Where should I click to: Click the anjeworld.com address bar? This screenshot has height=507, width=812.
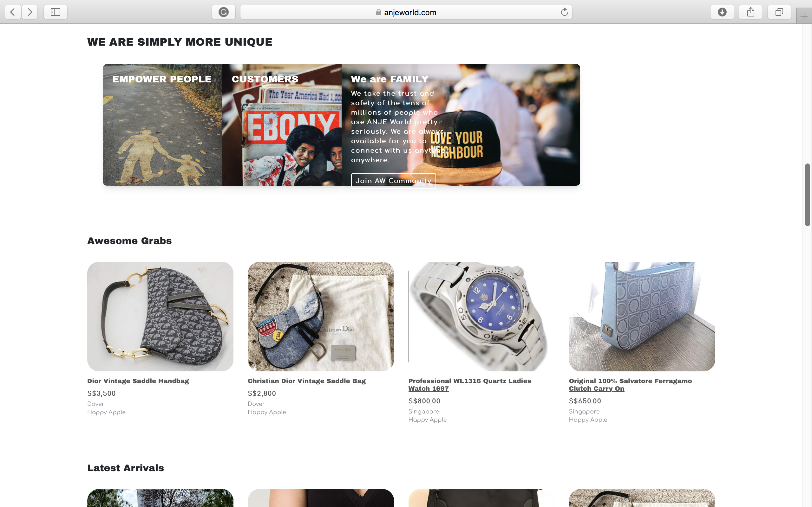click(406, 12)
